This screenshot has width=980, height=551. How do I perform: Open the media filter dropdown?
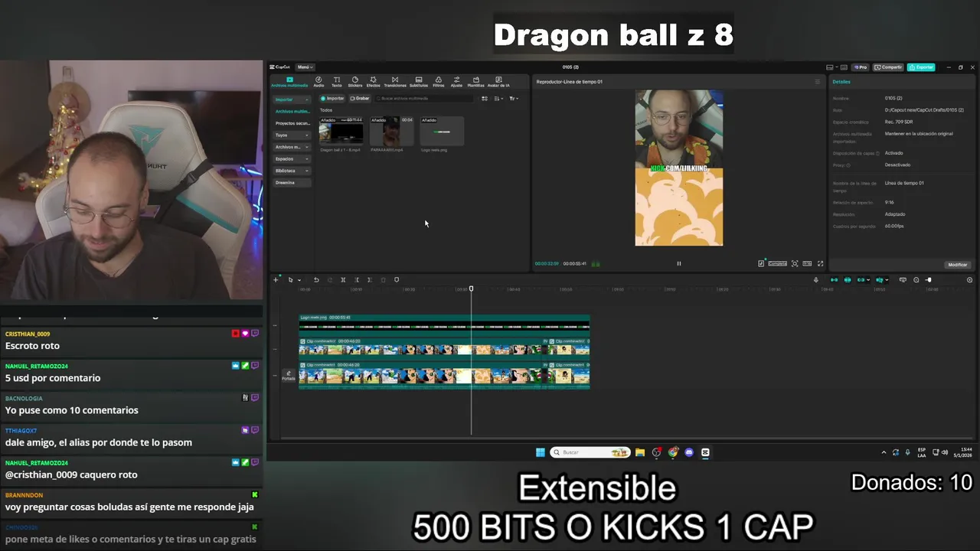(x=514, y=99)
